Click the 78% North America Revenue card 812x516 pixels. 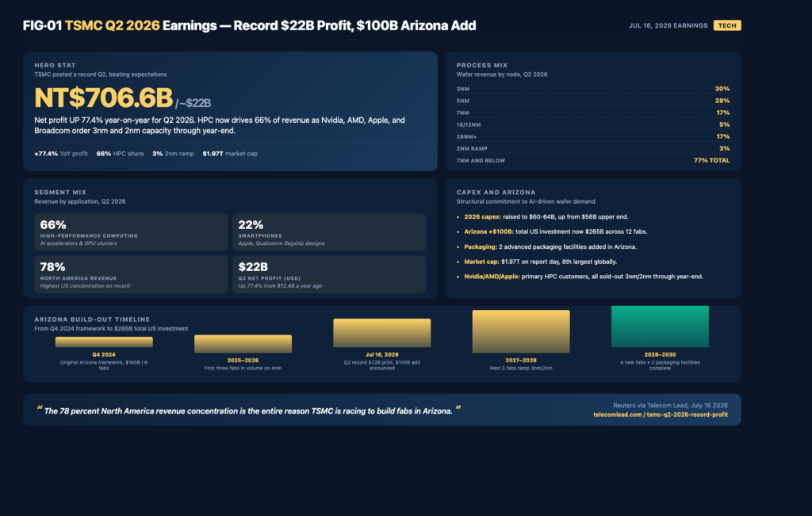pos(131,274)
